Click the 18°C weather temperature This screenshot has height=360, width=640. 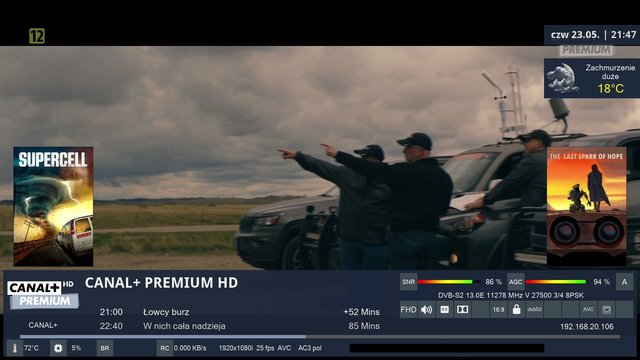click(x=611, y=89)
